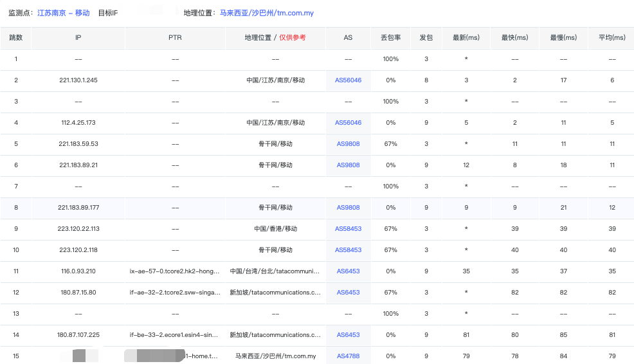Select the AS column header

(348, 37)
